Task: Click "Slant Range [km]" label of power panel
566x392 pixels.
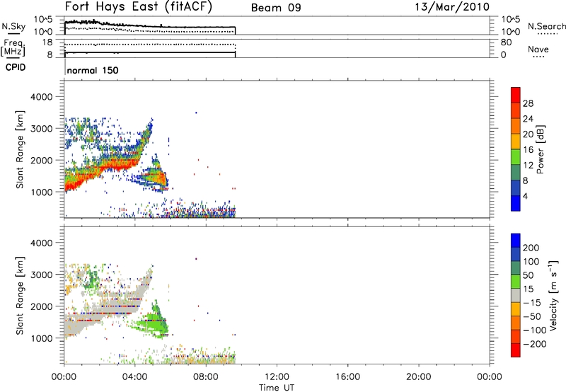Action: (20, 149)
